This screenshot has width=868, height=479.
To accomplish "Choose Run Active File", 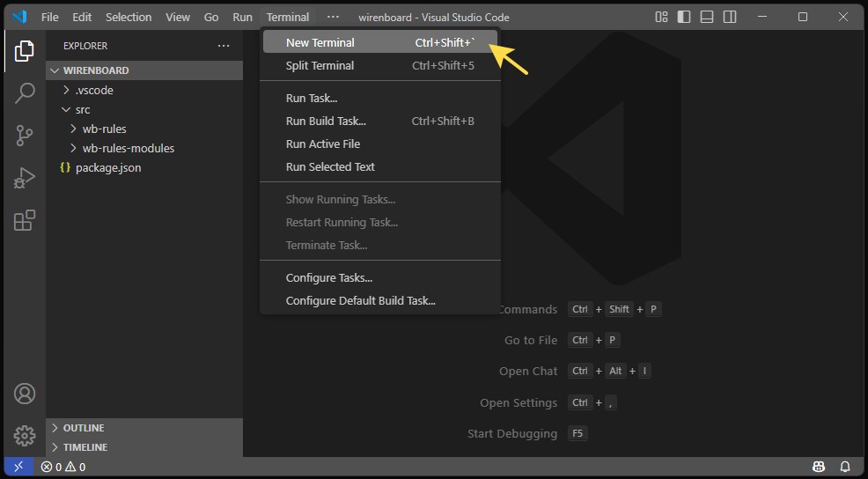I will (x=379, y=144).
